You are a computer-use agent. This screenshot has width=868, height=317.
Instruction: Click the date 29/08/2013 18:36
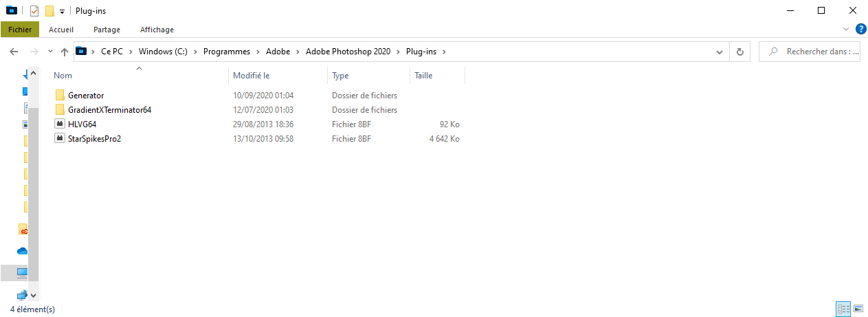click(263, 124)
